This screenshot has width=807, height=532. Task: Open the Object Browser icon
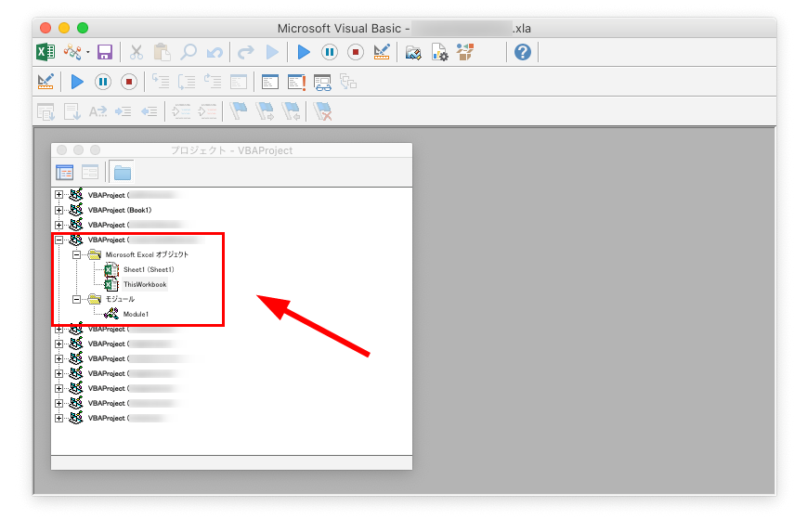point(464,52)
